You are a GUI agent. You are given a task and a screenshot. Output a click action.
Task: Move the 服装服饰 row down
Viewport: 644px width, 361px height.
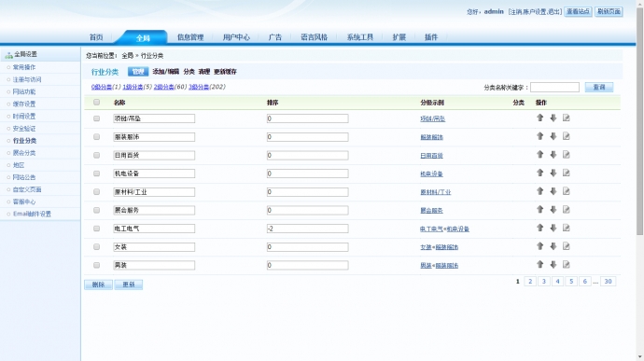click(x=553, y=136)
